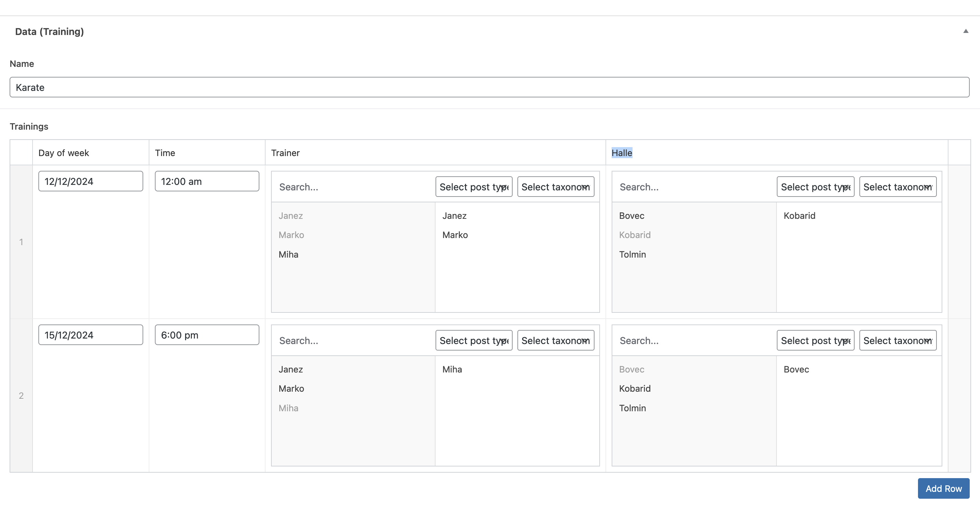
Task: Open Select taxonomy dropdown, row 1 Halle
Action: [898, 187]
